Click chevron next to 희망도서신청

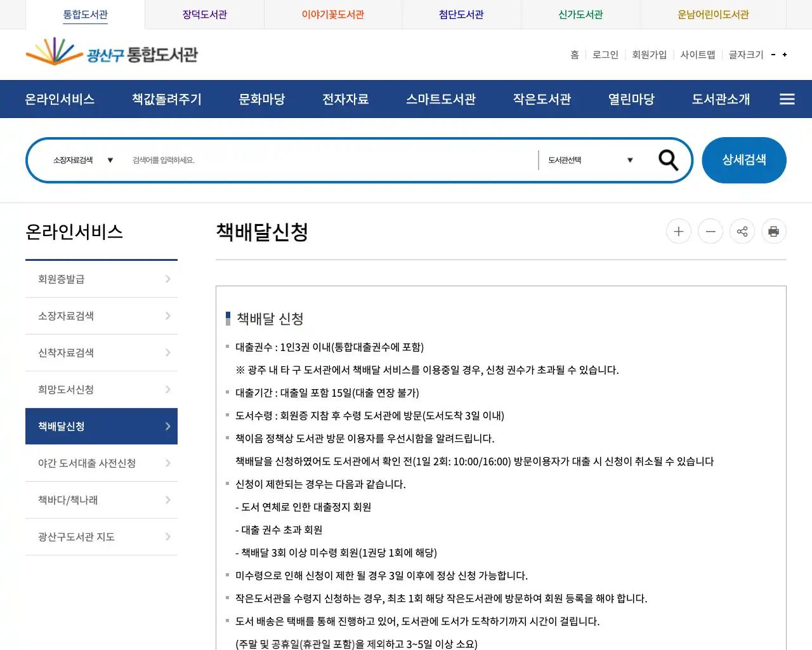(x=167, y=389)
